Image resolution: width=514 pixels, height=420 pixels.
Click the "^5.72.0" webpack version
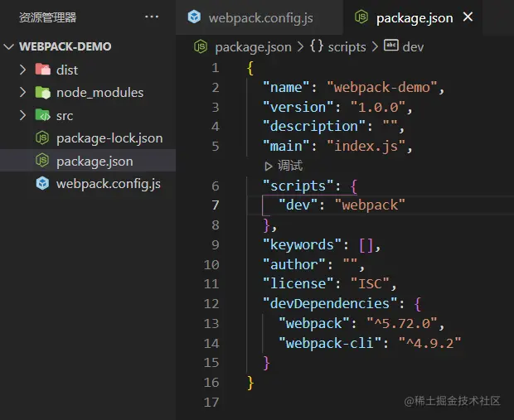(402, 323)
